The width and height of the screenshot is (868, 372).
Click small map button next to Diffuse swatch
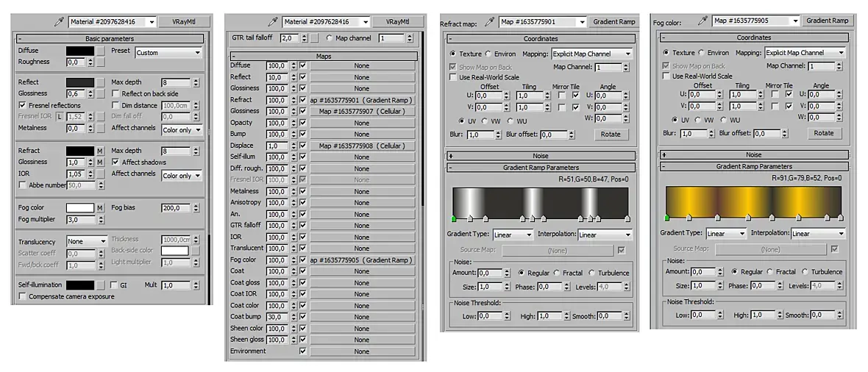click(x=100, y=51)
